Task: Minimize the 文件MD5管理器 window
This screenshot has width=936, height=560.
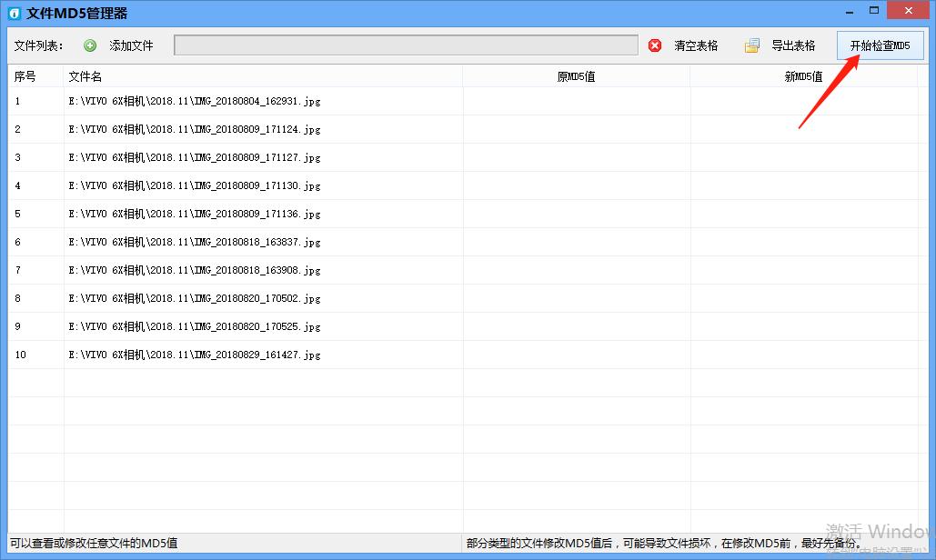Action: (x=850, y=11)
